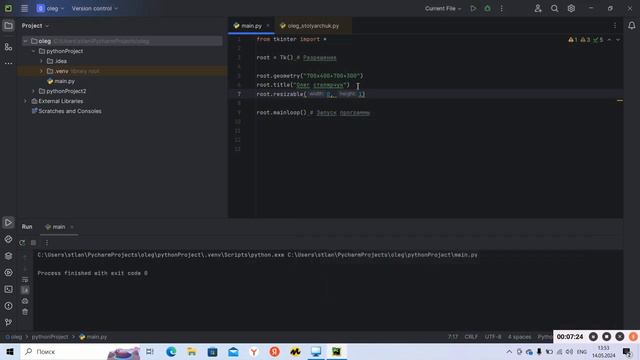This screenshot has width=640, height=360.
Task: Open Current File run configuration dropdown
Action: pyautogui.click(x=443, y=8)
